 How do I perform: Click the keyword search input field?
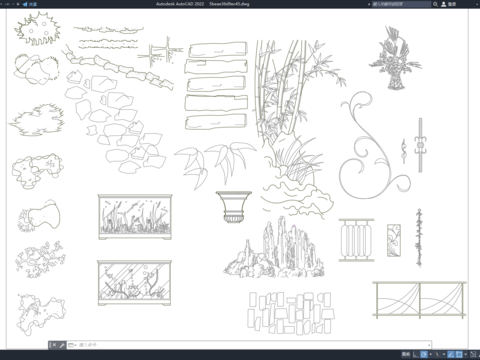click(401, 4)
